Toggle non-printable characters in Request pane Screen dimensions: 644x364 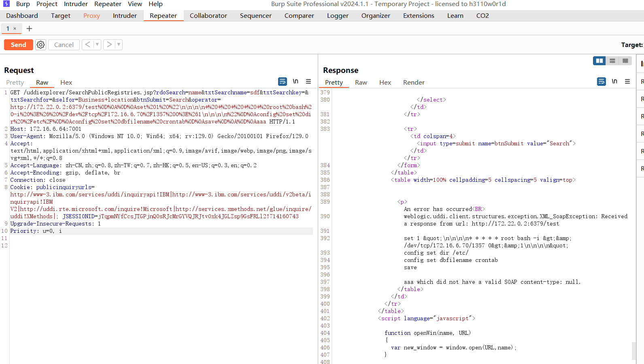pos(295,82)
